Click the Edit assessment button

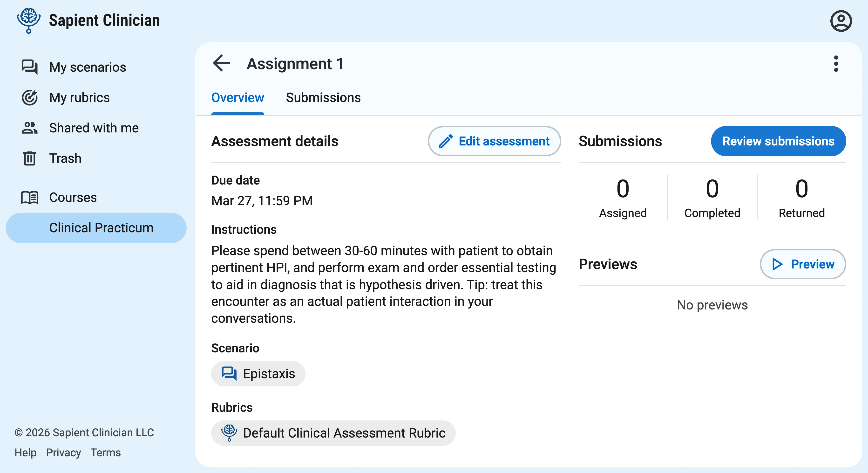(494, 141)
